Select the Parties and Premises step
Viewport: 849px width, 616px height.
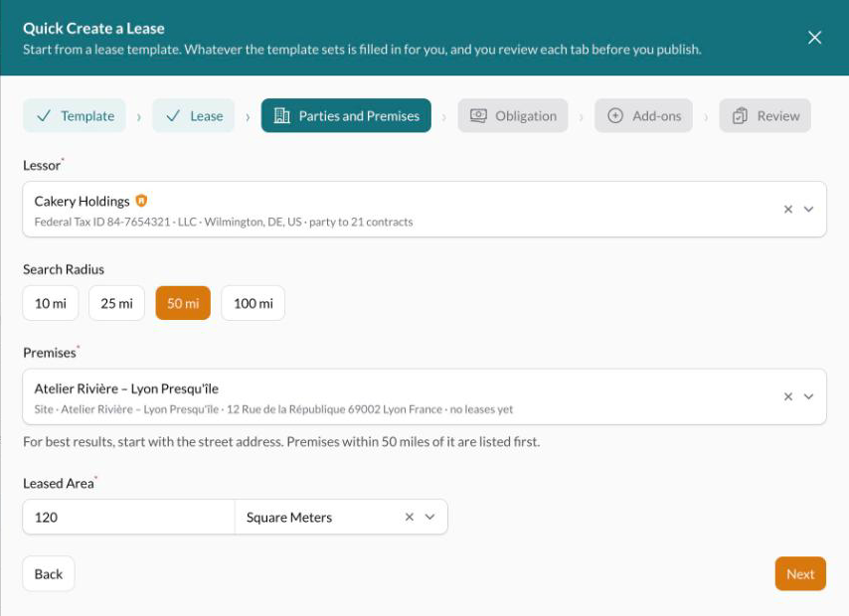pos(346,116)
